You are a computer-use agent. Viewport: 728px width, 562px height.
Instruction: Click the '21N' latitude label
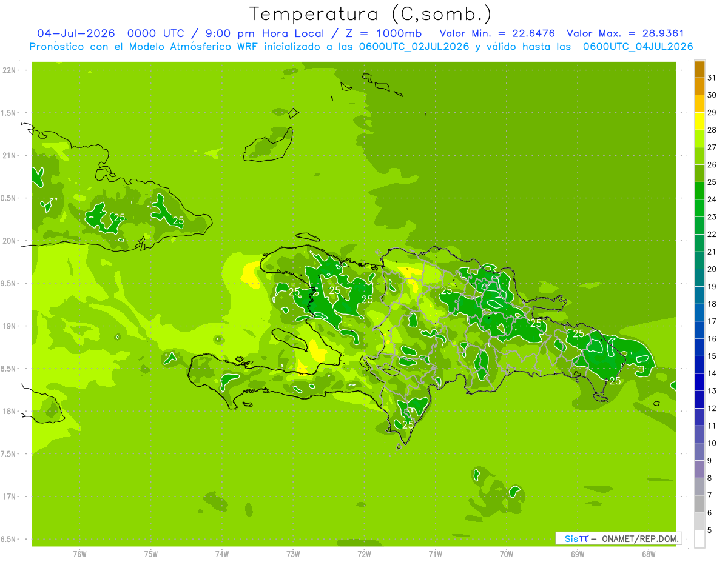(8, 155)
